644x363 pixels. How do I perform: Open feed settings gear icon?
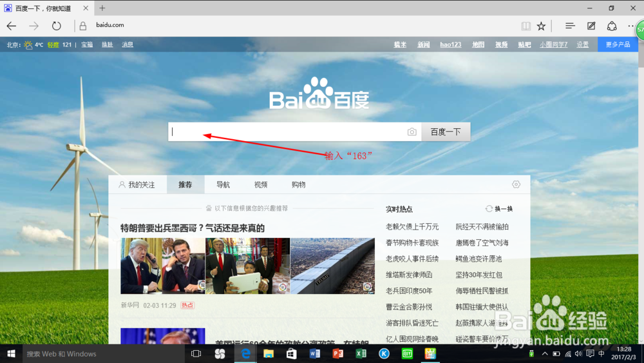516,184
